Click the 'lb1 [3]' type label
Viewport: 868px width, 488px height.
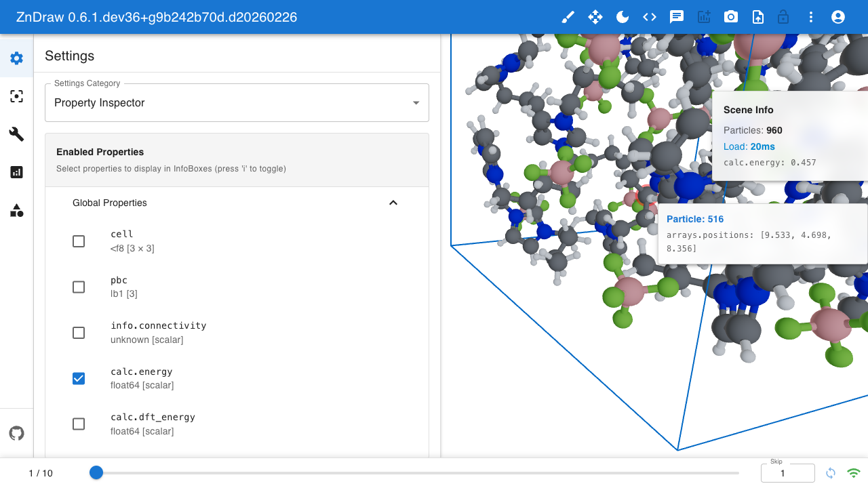point(124,294)
